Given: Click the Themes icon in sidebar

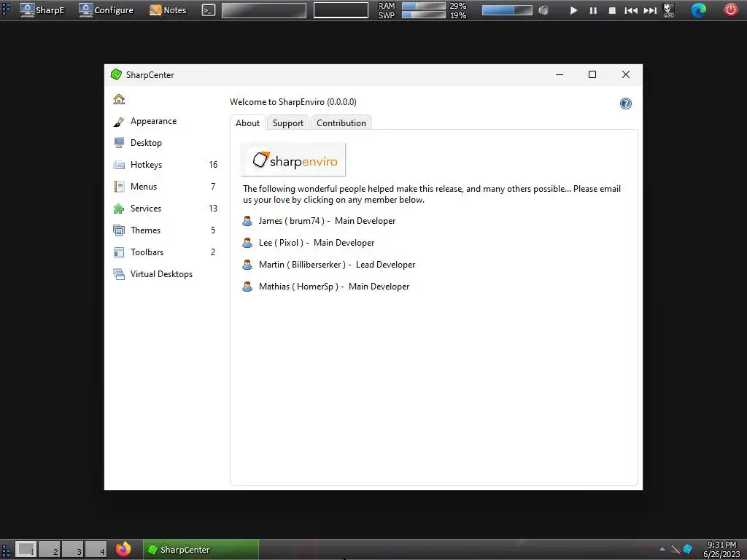Looking at the screenshot, I should coord(119,230).
